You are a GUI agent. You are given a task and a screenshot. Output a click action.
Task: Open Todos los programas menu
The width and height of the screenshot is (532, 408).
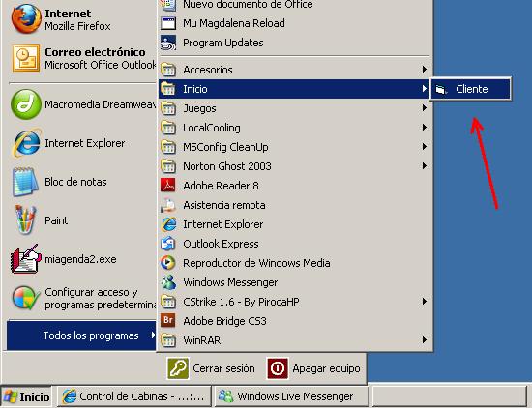(81, 335)
